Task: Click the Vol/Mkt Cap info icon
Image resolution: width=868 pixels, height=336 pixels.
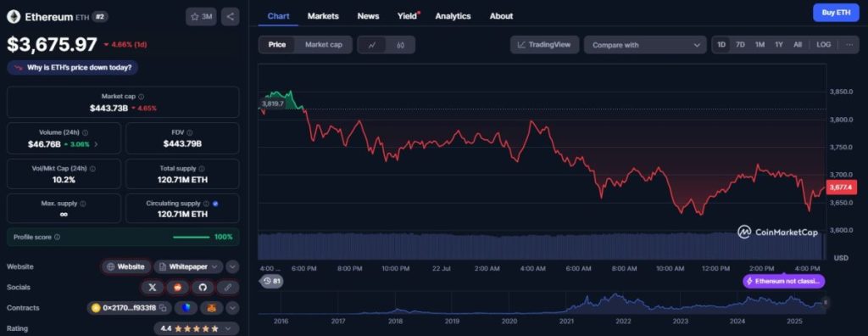Action: pyautogui.click(x=92, y=169)
